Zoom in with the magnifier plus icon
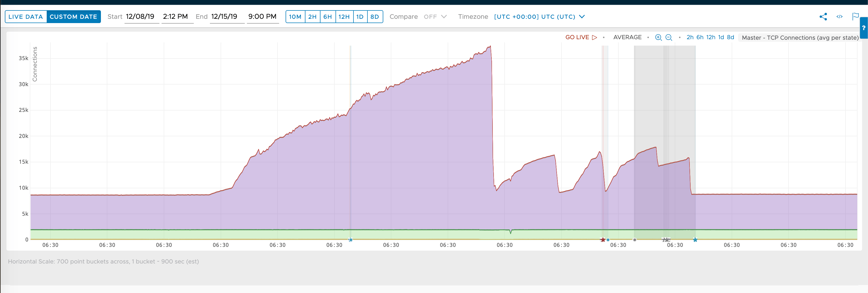 658,37
